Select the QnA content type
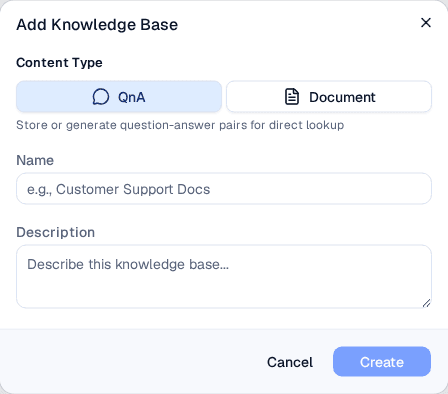 pyautogui.click(x=119, y=97)
